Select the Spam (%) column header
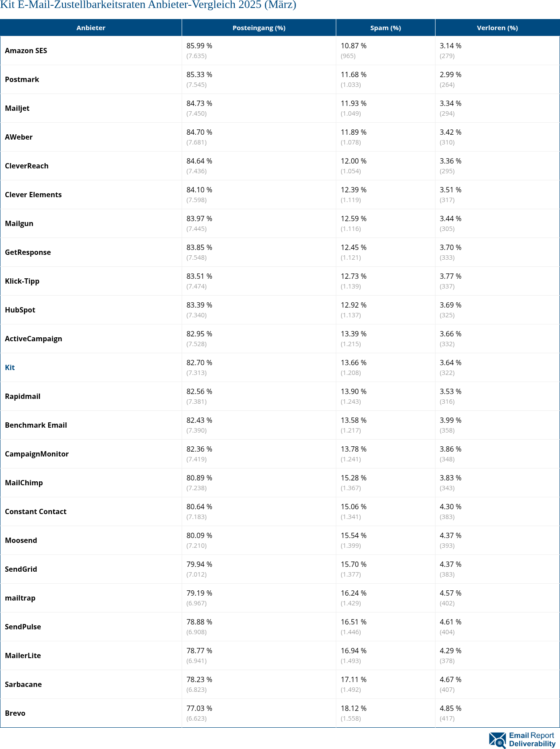The height and width of the screenshot is (749, 560). [x=385, y=28]
